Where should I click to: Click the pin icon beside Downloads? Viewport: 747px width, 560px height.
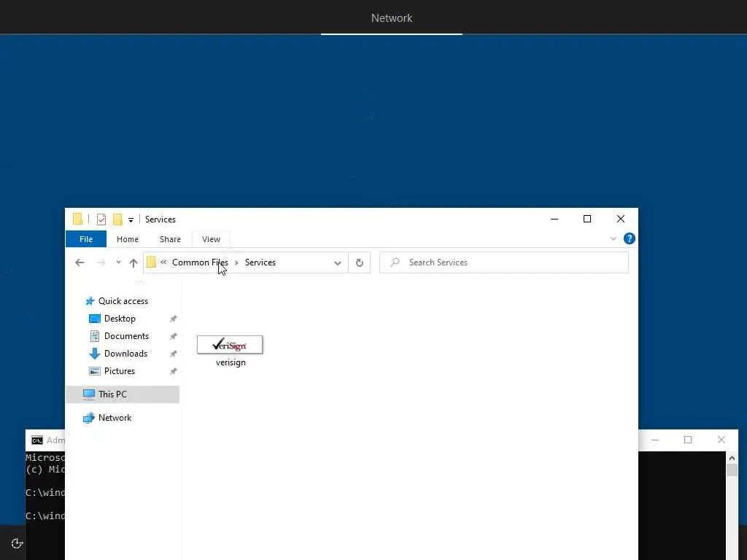[174, 354]
